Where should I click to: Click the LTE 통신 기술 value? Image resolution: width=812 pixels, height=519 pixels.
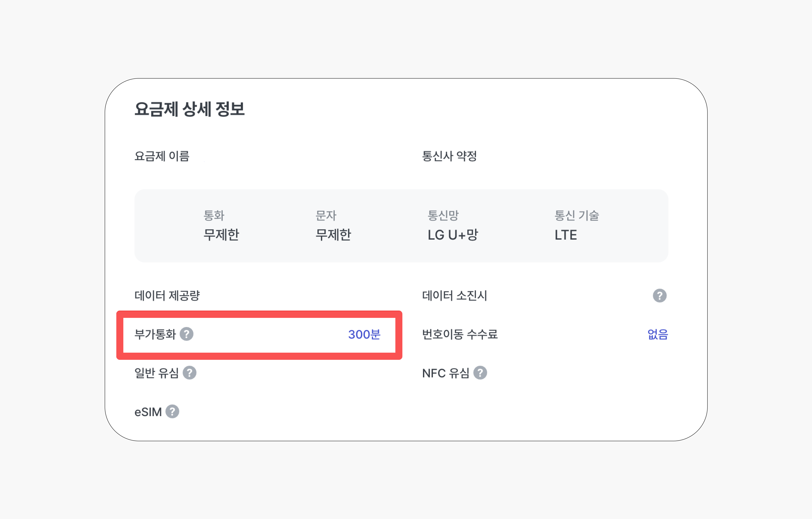(x=566, y=235)
